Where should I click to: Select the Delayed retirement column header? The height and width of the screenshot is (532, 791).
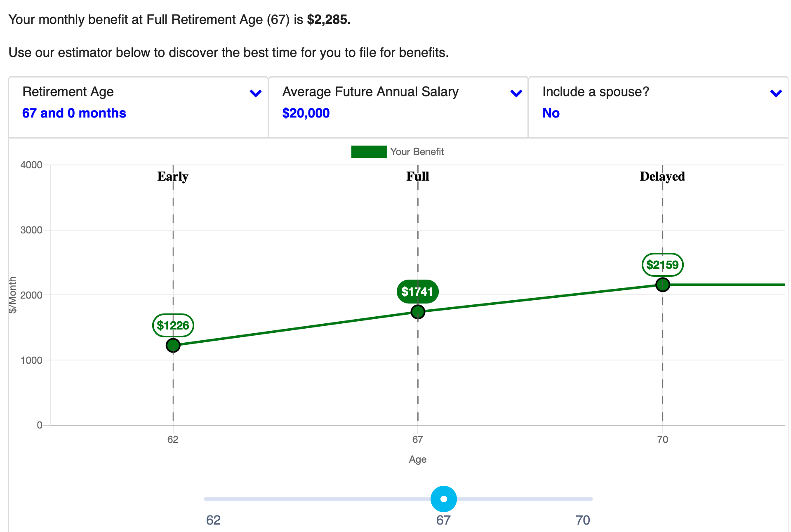tap(662, 177)
